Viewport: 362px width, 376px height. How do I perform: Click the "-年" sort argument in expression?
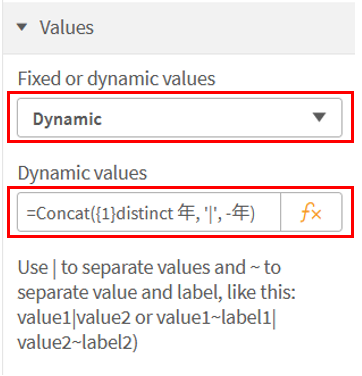pos(238,213)
